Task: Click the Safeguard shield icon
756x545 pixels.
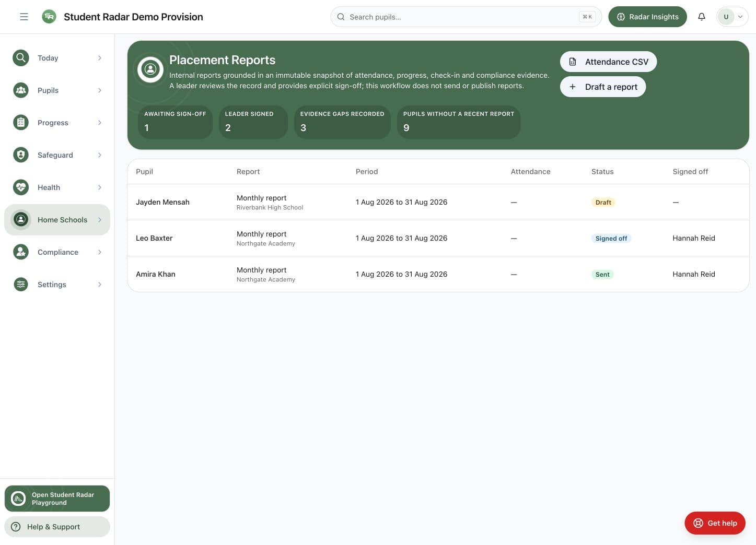Action: click(21, 155)
